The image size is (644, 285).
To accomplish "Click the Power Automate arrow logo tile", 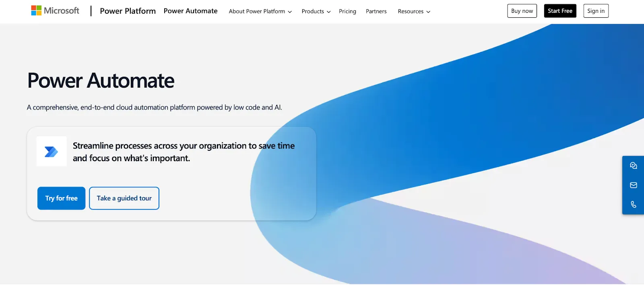I will point(52,152).
